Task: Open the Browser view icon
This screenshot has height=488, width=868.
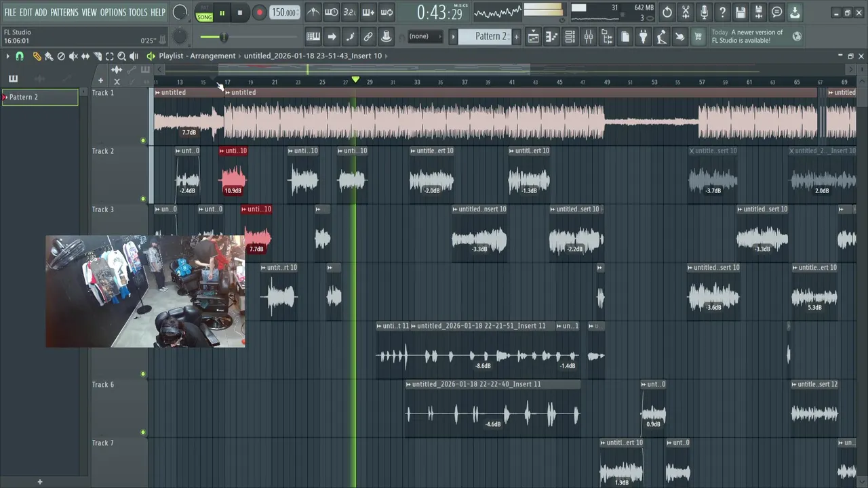Action: 607,37
